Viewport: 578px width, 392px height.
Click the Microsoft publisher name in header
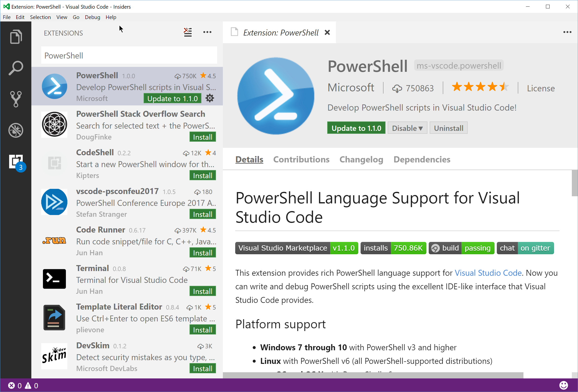[x=351, y=88]
